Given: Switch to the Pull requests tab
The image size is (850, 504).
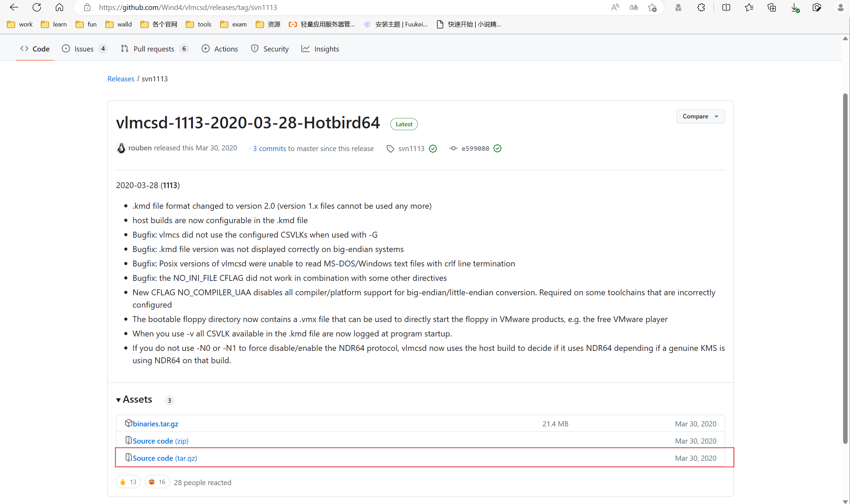Looking at the screenshot, I should click(154, 49).
